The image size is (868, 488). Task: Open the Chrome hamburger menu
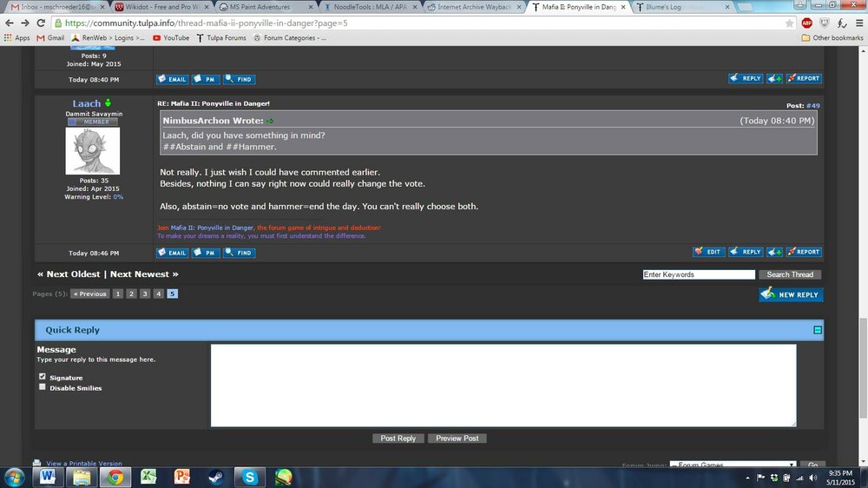tap(859, 23)
